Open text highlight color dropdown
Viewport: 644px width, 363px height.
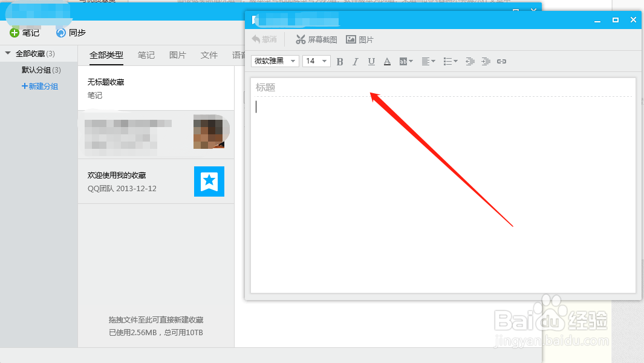pyautogui.click(x=406, y=62)
